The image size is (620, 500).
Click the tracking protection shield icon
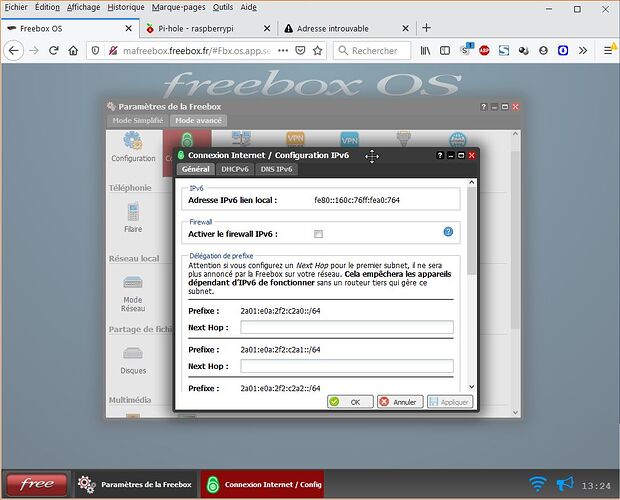coord(95,51)
